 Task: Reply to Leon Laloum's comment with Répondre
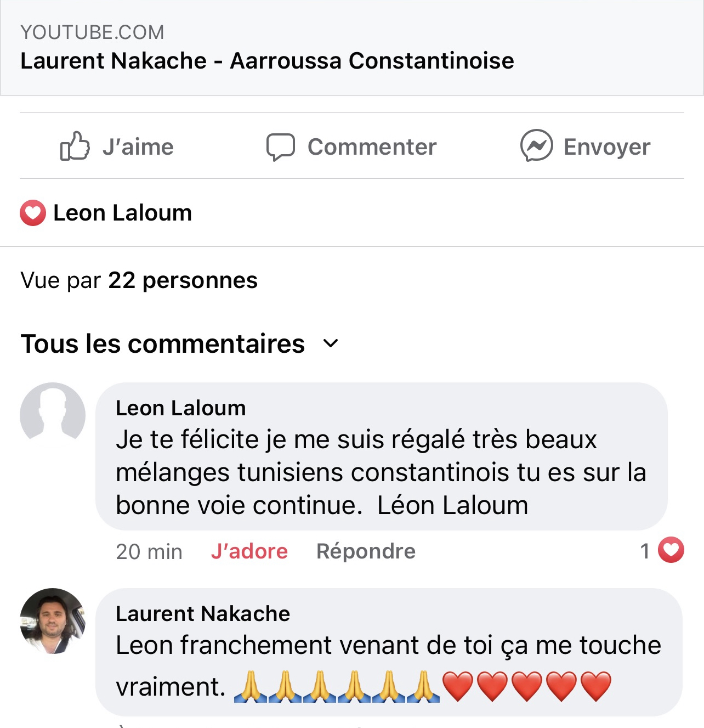(366, 551)
